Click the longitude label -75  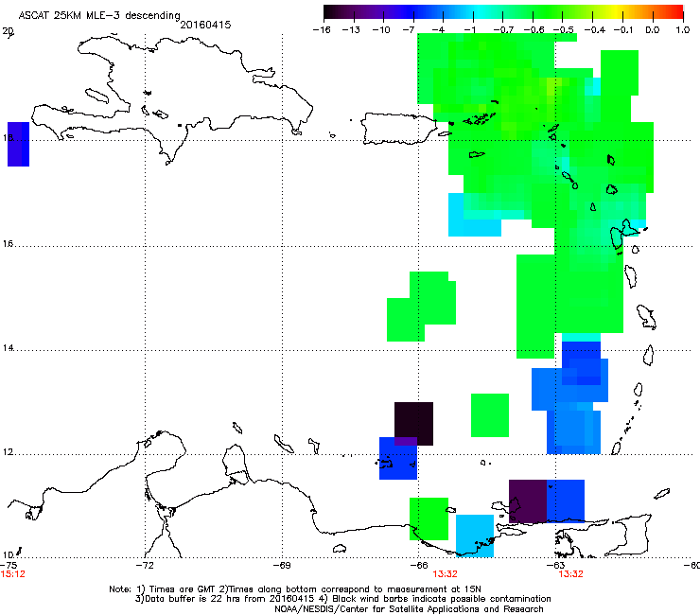[9, 566]
